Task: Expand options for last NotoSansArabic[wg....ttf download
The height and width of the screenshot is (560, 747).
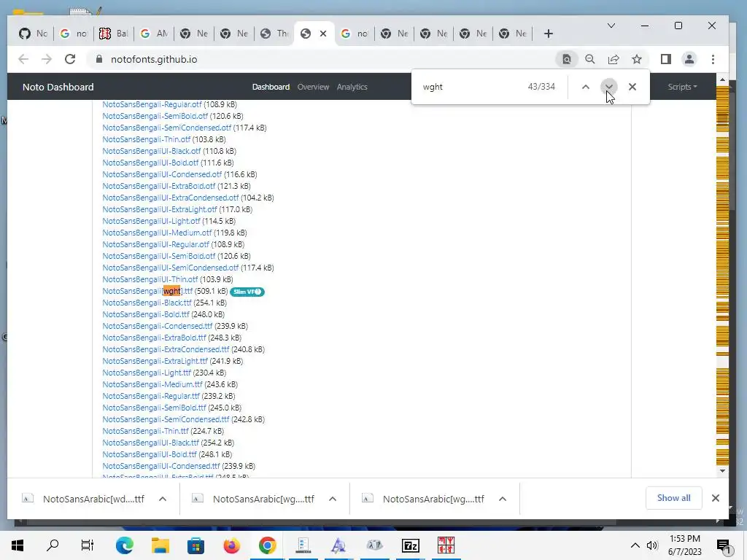Action: 503,499
